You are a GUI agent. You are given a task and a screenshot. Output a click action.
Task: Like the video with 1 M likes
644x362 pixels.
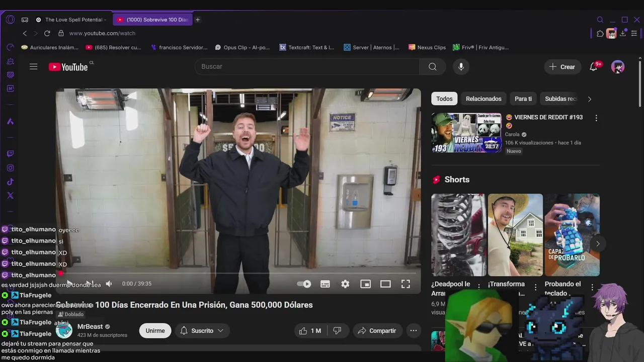310,331
